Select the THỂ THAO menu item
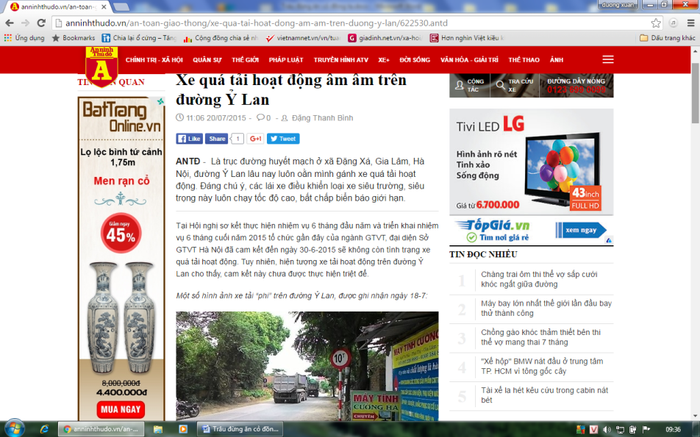The width and height of the screenshot is (700, 437). click(530, 60)
